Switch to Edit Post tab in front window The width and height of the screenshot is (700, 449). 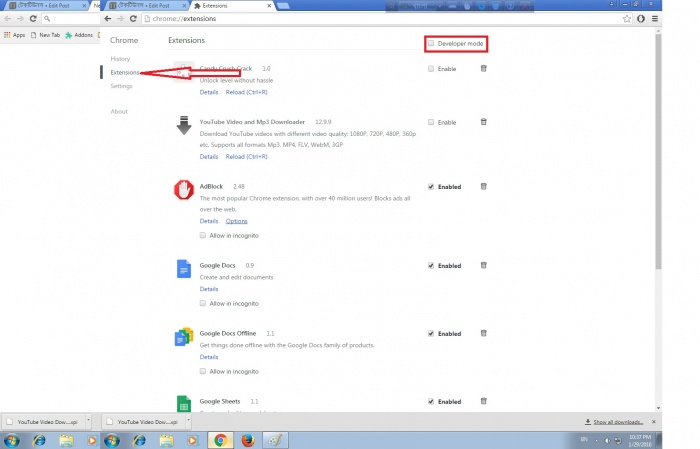148,6
